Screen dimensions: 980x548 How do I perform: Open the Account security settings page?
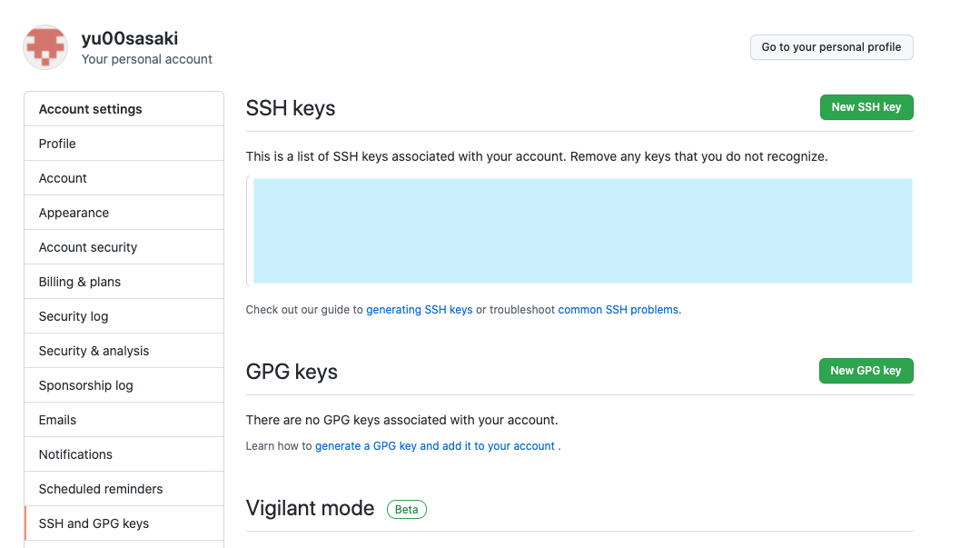(x=87, y=246)
